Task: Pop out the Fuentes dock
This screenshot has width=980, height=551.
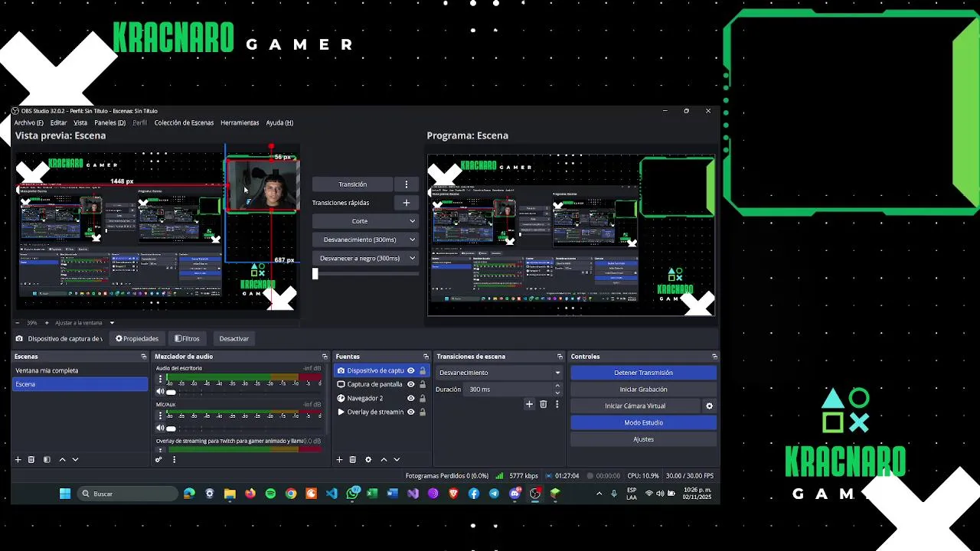Action: 426,357
